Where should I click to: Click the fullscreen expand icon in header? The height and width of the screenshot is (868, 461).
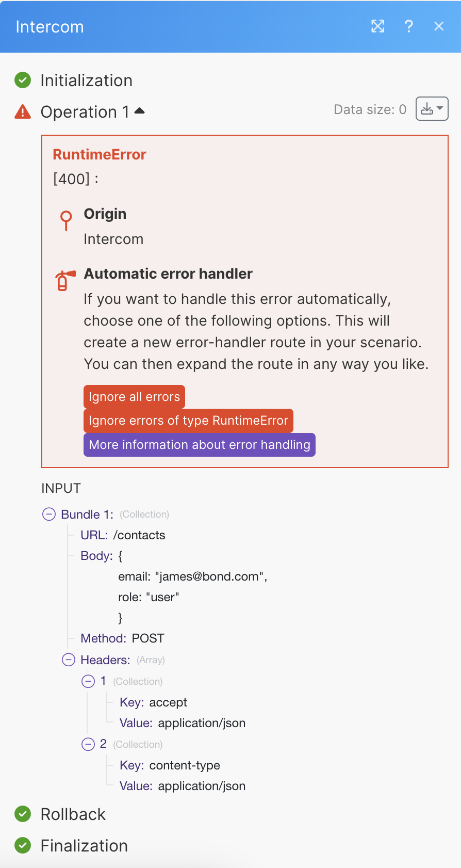pos(378,26)
